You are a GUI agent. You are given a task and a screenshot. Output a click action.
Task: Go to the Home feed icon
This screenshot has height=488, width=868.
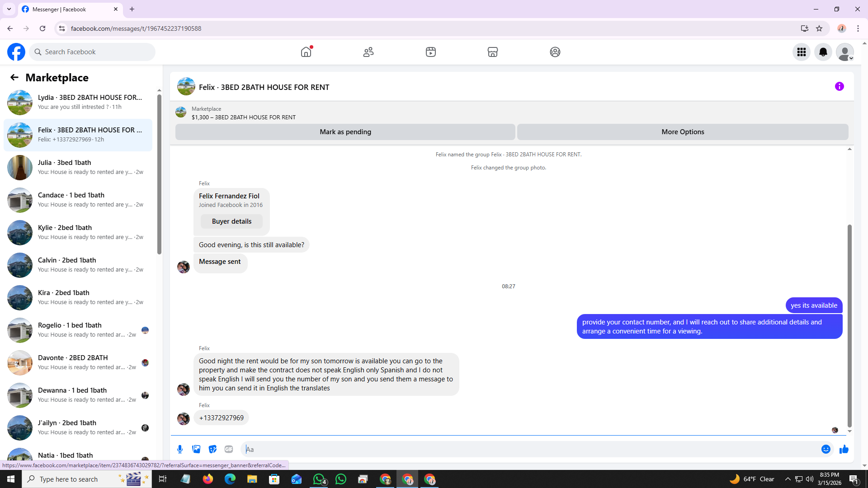[x=306, y=52]
